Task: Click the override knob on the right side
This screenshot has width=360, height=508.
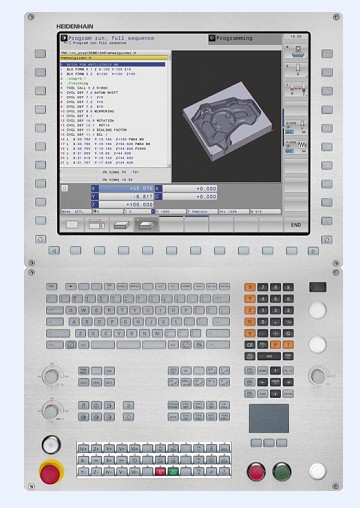Action: point(318,376)
